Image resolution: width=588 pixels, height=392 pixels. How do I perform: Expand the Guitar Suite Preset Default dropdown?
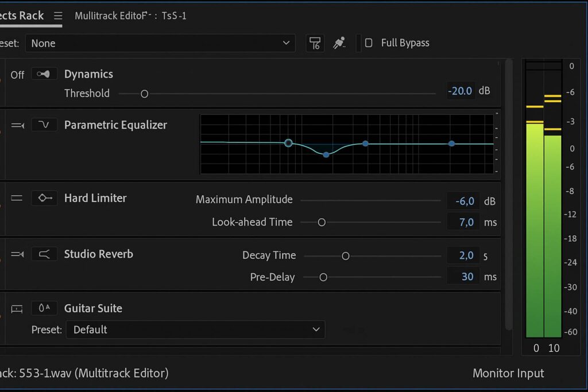tap(195, 329)
